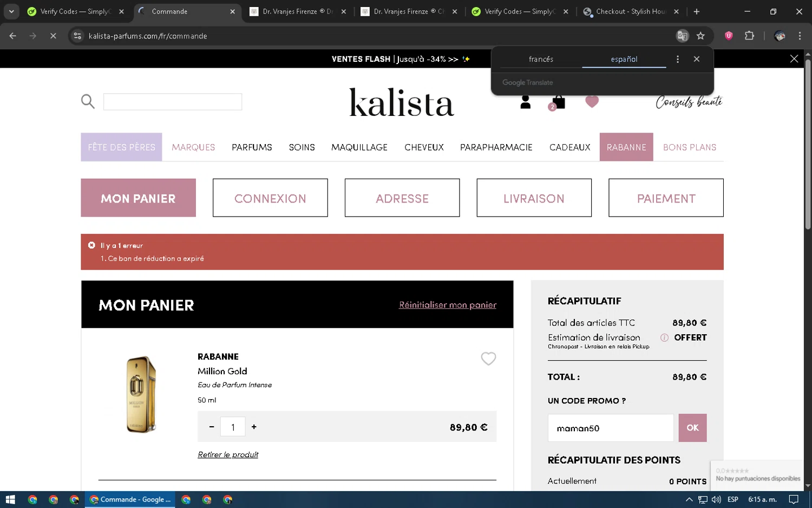
Task: Open the RABANNE menu item
Action: tap(626, 147)
